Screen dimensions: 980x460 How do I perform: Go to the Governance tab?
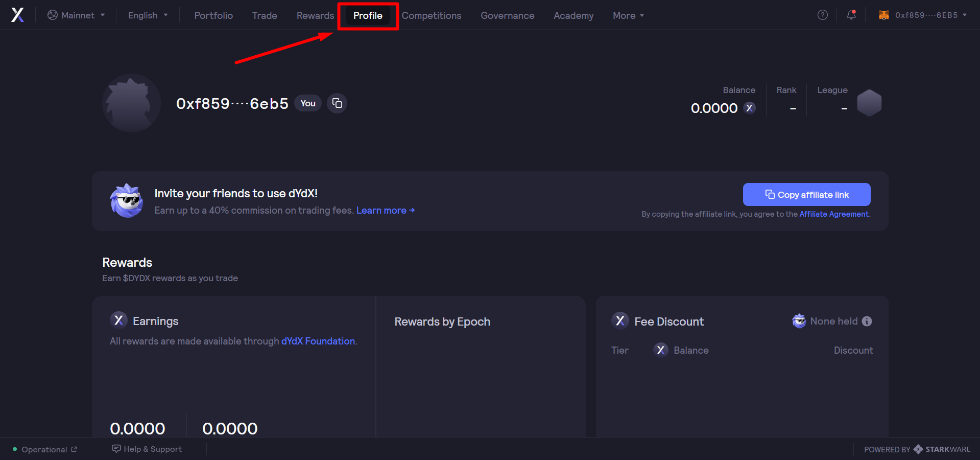(x=508, y=15)
